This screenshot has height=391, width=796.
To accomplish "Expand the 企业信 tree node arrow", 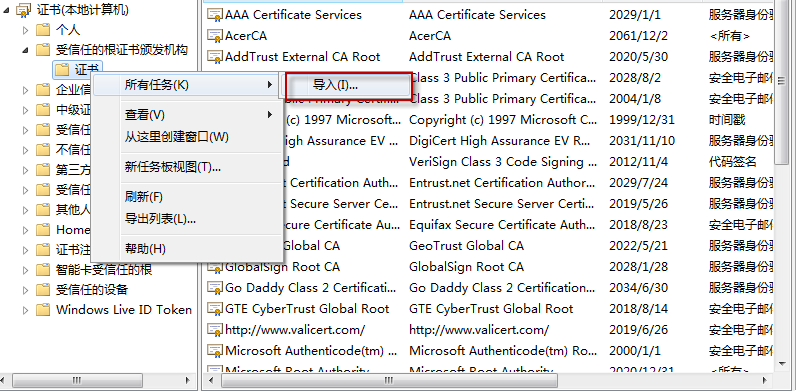I will click(25, 90).
